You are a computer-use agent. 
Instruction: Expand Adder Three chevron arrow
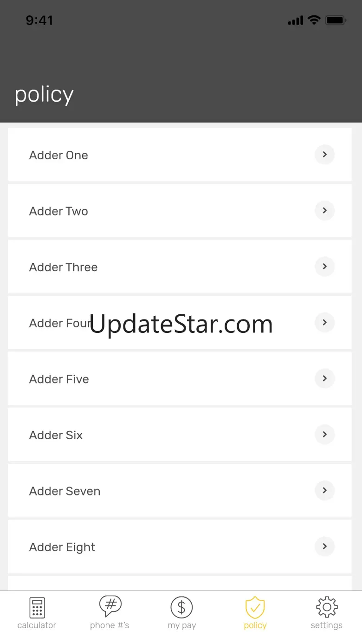point(325,266)
